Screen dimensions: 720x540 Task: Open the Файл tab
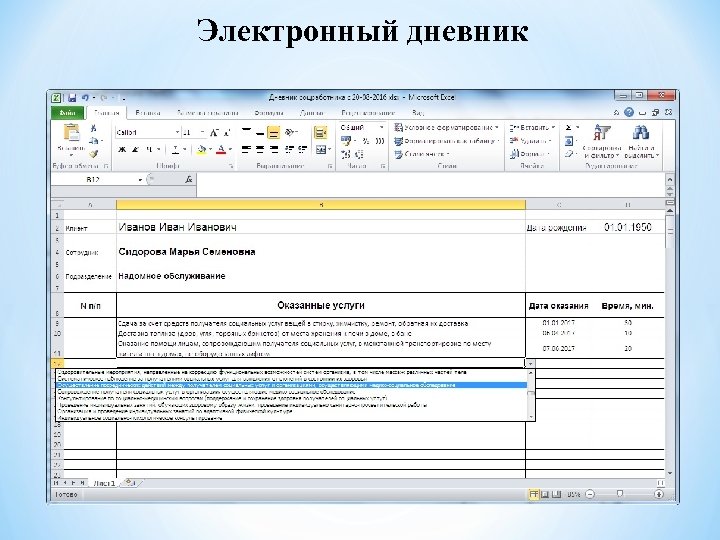[67, 112]
